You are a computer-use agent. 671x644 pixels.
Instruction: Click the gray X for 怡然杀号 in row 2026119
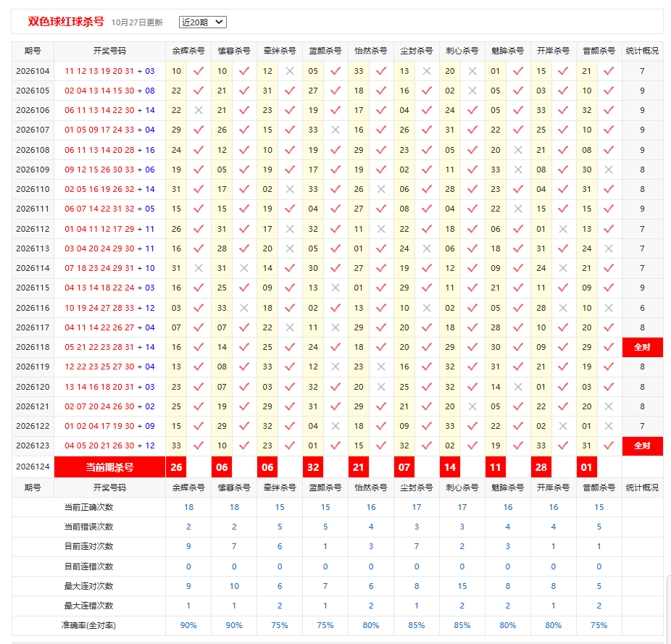[381, 367]
